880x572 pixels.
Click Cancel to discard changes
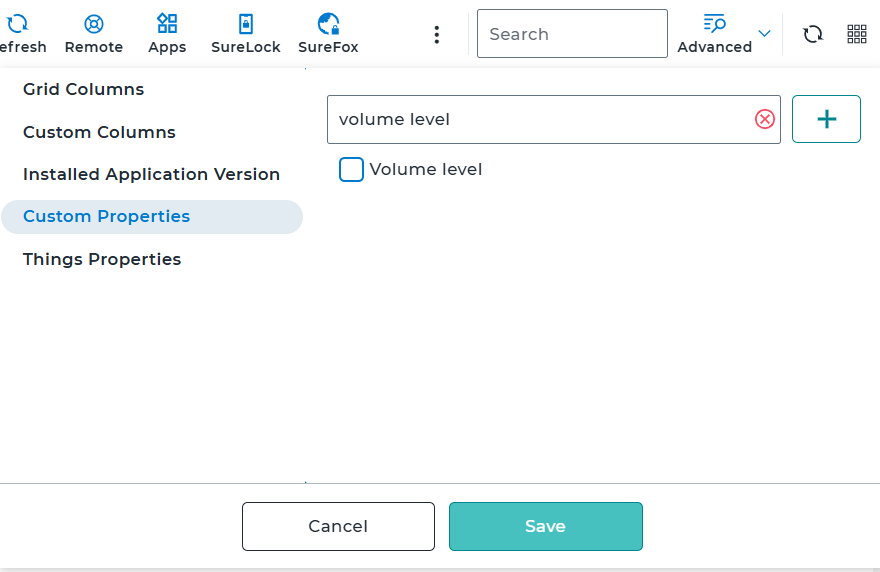tap(338, 527)
